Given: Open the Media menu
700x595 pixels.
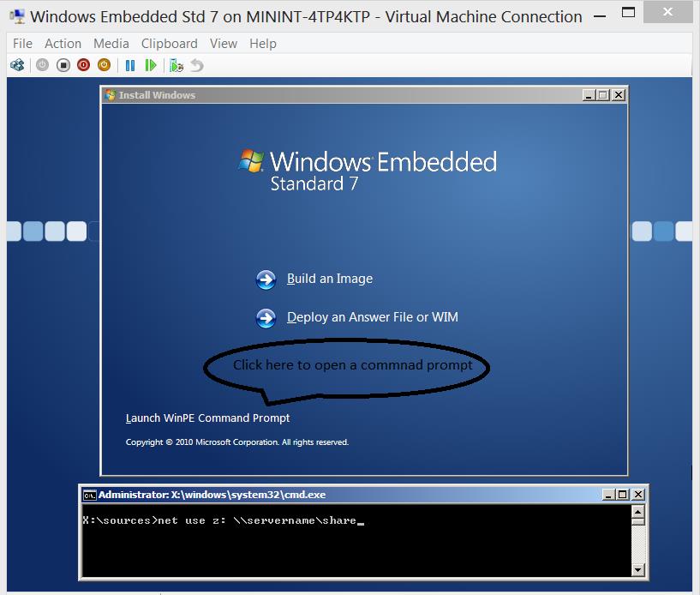Looking at the screenshot, I should pyautogui.click(x=111, y=44).
